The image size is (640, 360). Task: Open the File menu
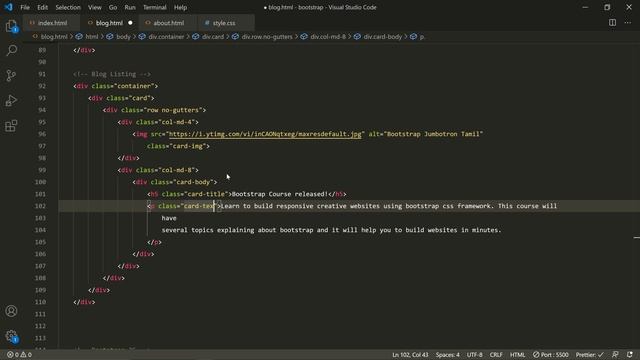tap(25, 7)
